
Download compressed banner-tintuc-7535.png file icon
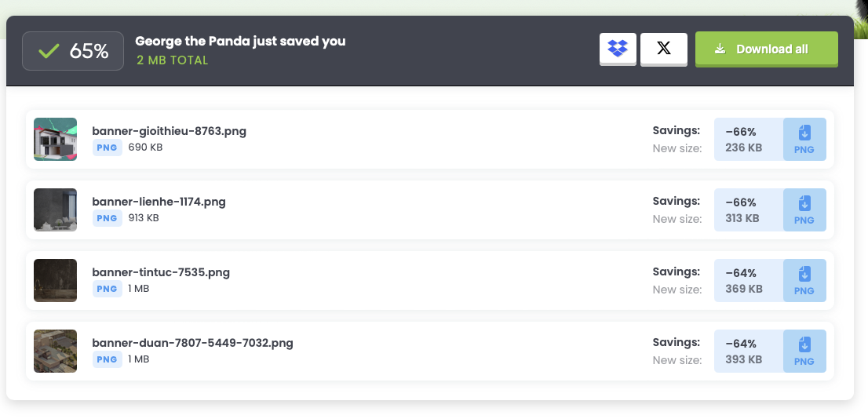tap(804, 281)
